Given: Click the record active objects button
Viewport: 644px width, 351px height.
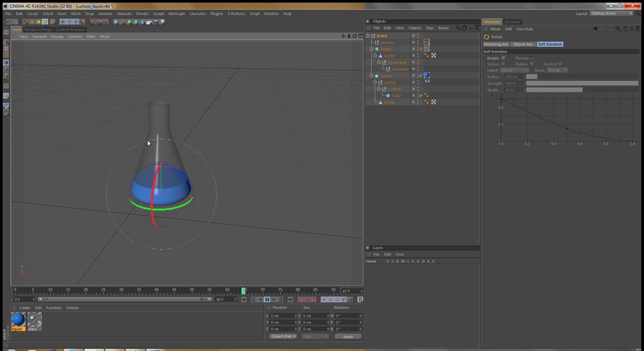Looking at the screenshot, I should (300, 300).
